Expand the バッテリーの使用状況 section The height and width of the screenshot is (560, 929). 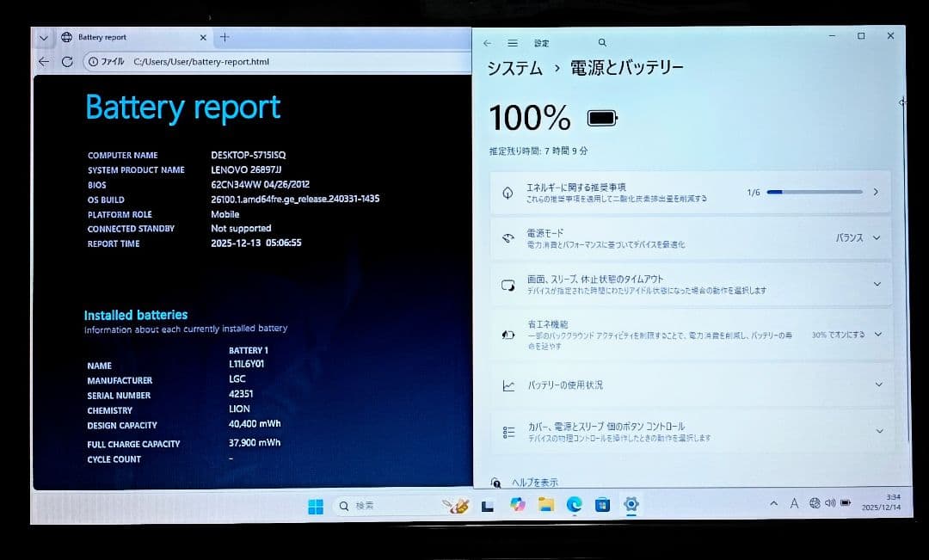click(877, 385)
